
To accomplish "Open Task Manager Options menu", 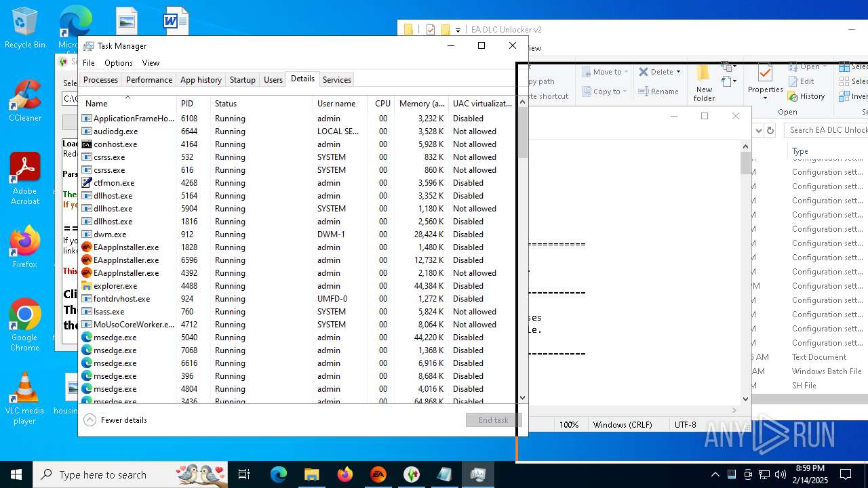I will coord(119,63).
